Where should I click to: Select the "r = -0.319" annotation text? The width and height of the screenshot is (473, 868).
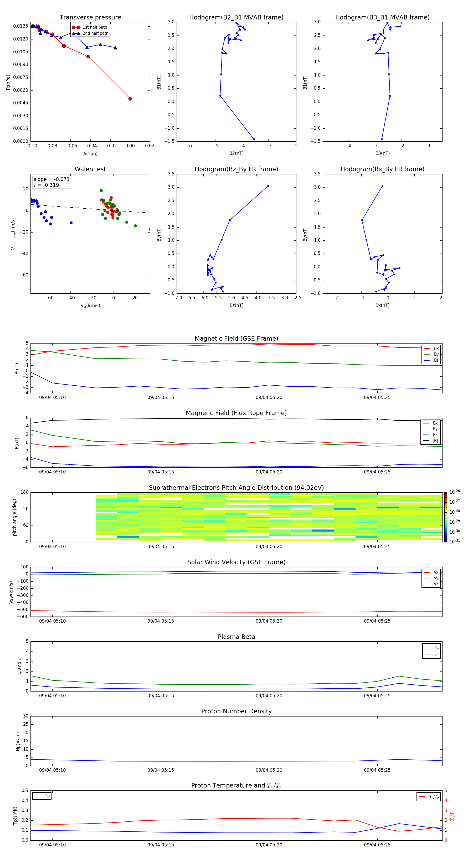[x=47, y=185]
